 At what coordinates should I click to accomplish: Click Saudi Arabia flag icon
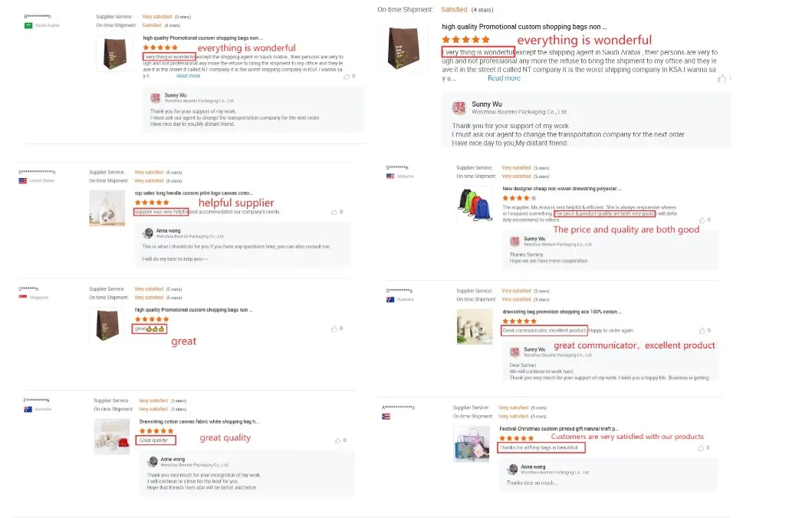[28, 25]
